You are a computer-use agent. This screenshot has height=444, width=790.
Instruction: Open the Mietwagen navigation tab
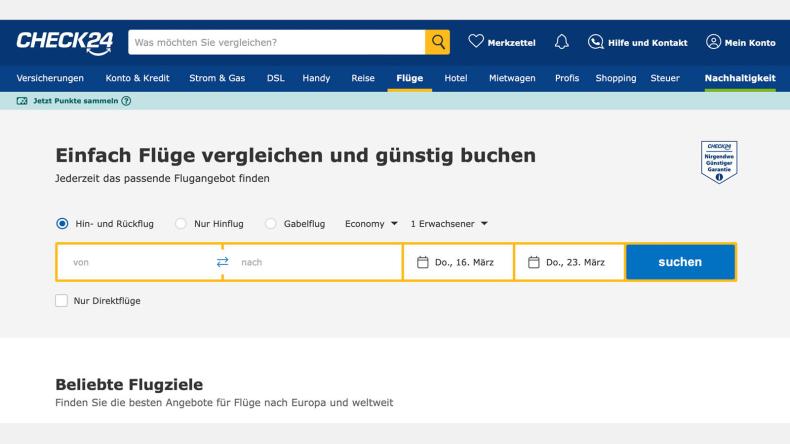click(x=512, y=78)
